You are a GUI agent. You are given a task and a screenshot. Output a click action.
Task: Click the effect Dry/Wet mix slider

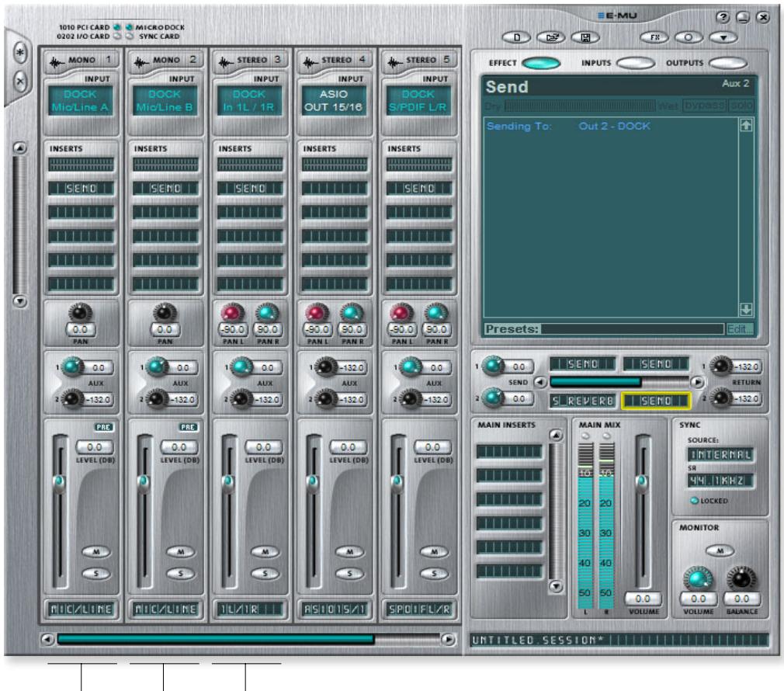[580, 106]
